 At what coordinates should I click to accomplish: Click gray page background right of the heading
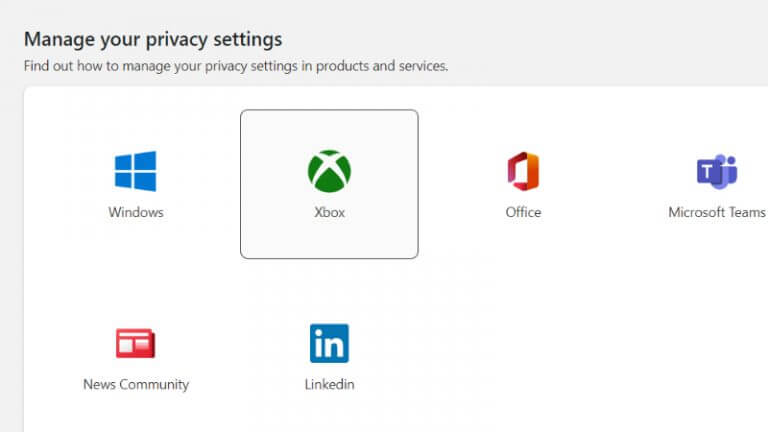click(x=550, y=40)
